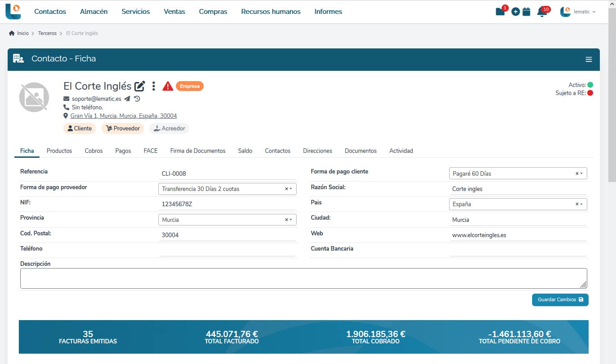Switch to the Saldo tab

(x=245, y=151)
